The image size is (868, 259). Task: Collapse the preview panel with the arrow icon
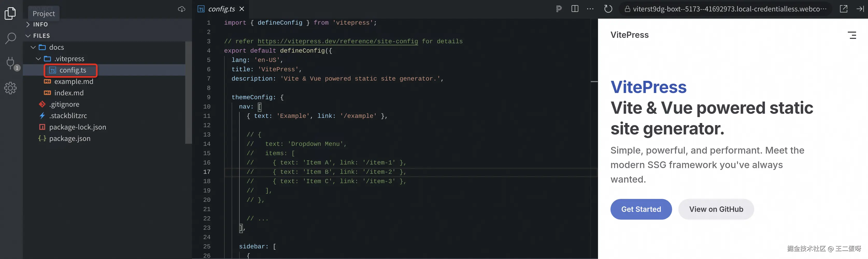pyautogui.click(x=860, y=9)
